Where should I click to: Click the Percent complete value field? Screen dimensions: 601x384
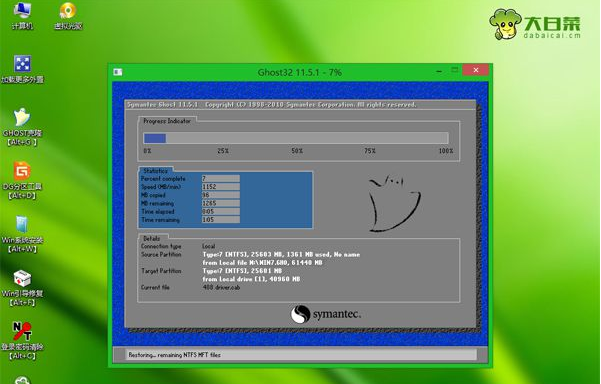(x=220, y=179)
